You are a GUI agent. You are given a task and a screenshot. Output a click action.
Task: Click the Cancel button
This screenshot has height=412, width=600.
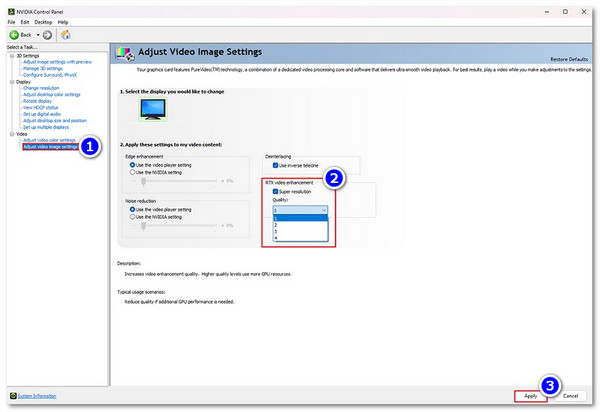coord(570,396)
